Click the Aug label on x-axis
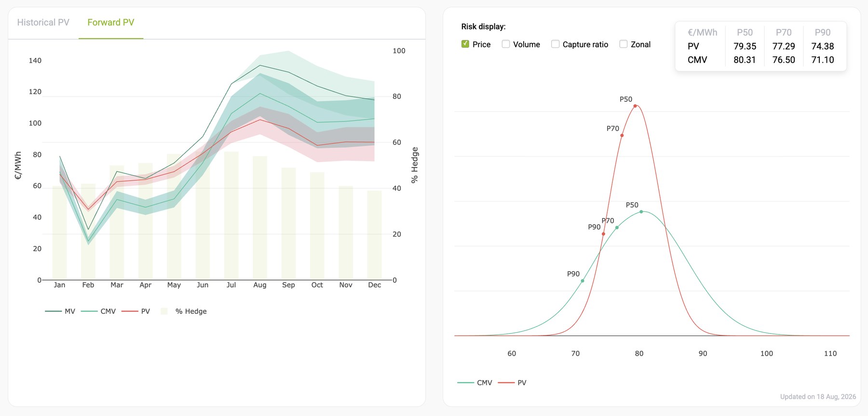The width and height of the screenshot is (868, 416). (260, 285)
